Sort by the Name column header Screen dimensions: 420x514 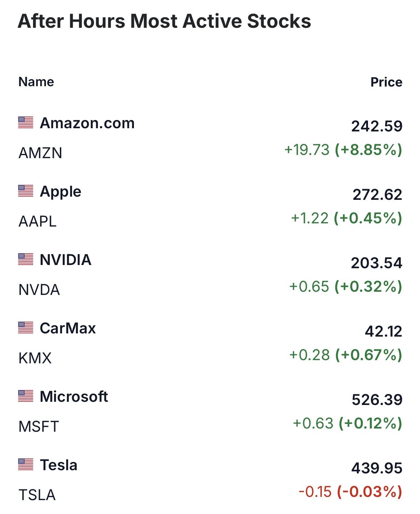36,82
